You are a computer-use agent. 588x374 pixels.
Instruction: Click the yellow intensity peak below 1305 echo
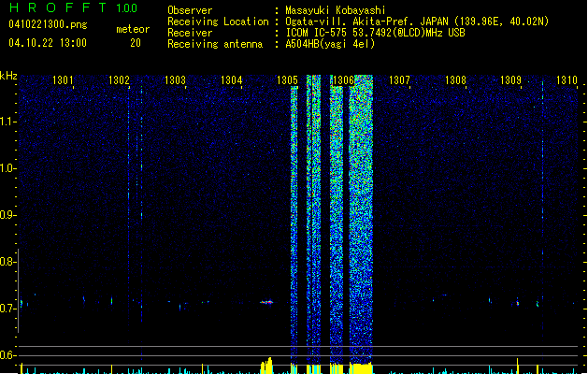[x=266, y=366]
